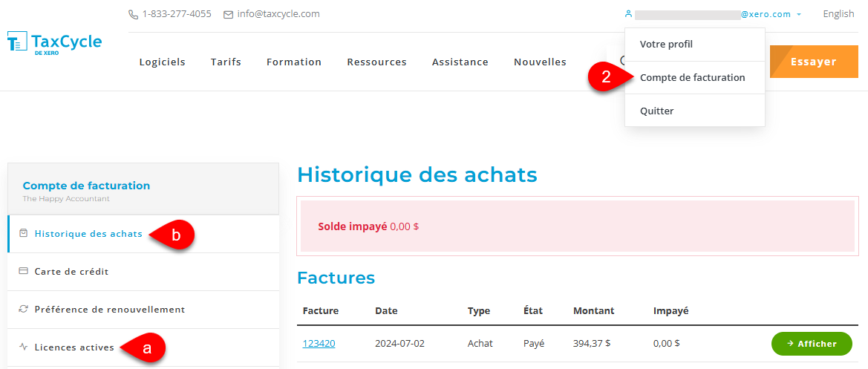
Task: Click the green Afficher button
Action: pyautogui.click(x=812, y=344)
